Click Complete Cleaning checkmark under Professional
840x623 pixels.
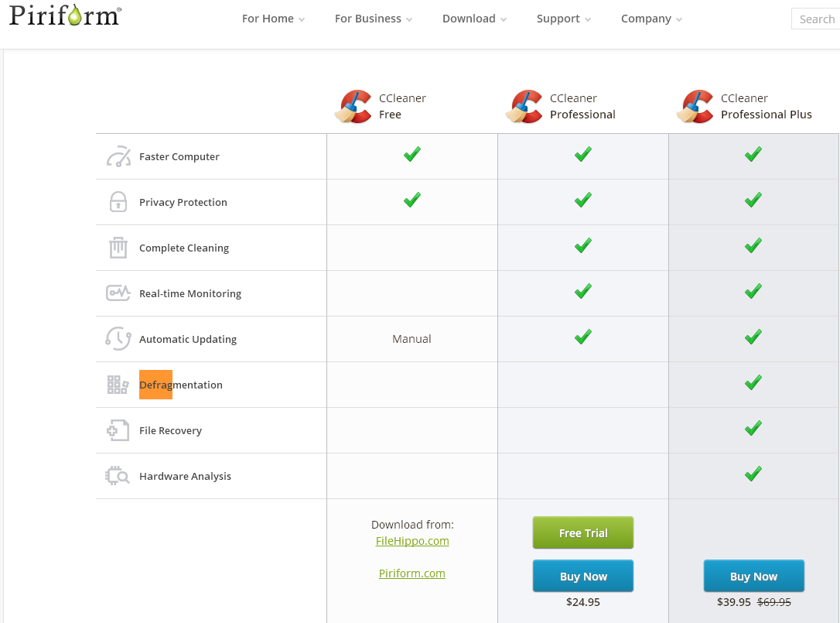pyautogui.click(x=583, y=245)
